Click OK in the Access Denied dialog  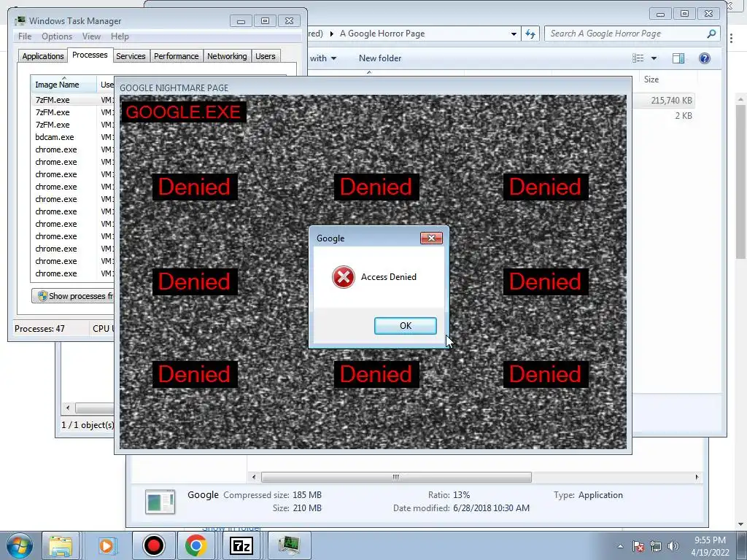click(406, 326)
